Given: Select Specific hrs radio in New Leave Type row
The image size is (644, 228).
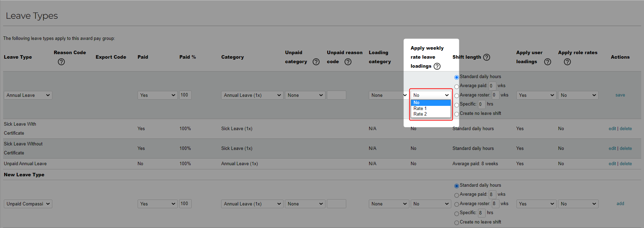Looking at the screenshot, I should click(456, 213).
